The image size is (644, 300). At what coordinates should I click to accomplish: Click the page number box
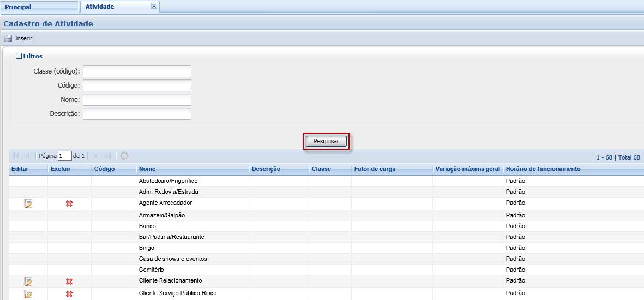65,156
